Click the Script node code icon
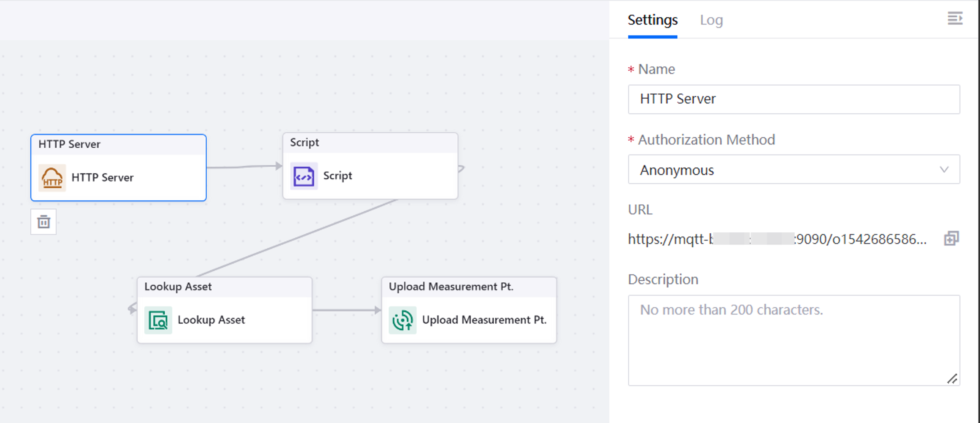980x423 pixels. point(304,176)
